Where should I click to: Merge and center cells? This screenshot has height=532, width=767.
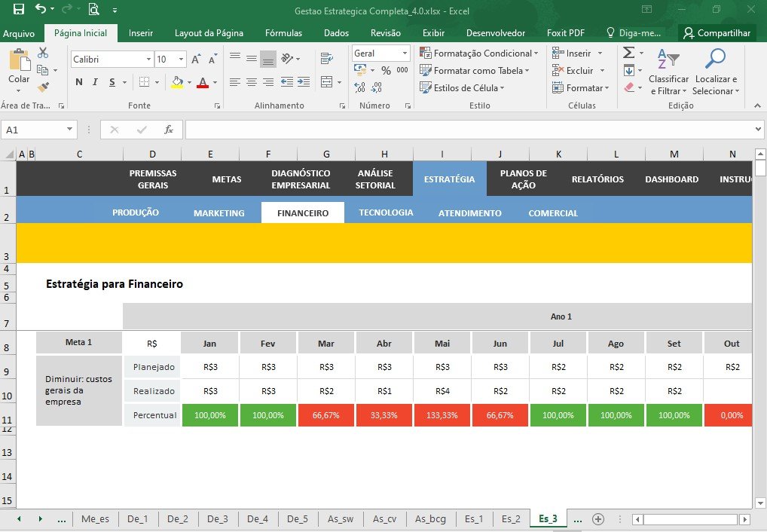[x=327, y=81]
